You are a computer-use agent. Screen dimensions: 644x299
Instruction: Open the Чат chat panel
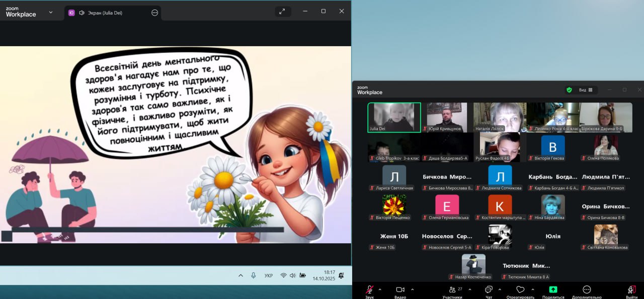[489, 290]
